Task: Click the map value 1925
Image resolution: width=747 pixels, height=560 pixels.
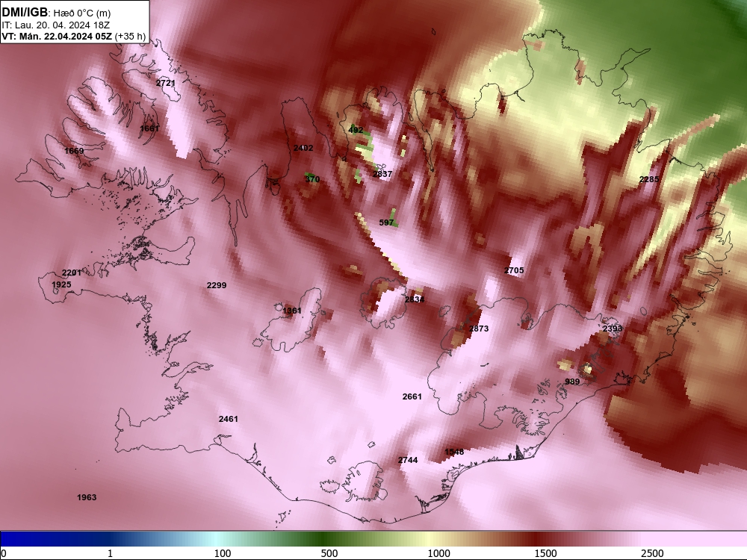Action: click(61, 284)
